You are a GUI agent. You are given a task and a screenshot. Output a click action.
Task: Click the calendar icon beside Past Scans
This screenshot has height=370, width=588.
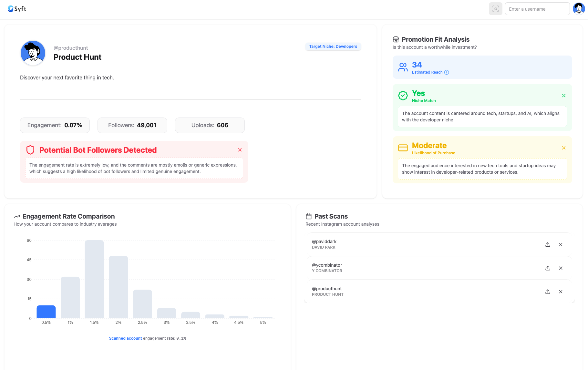tap(309, 216)
